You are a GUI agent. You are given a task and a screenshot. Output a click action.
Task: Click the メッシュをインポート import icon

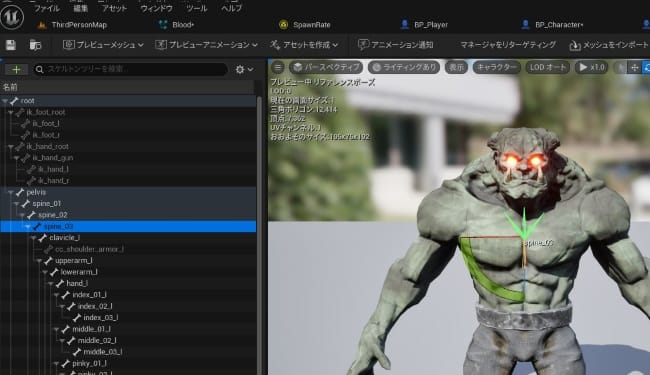coord(575,45)
